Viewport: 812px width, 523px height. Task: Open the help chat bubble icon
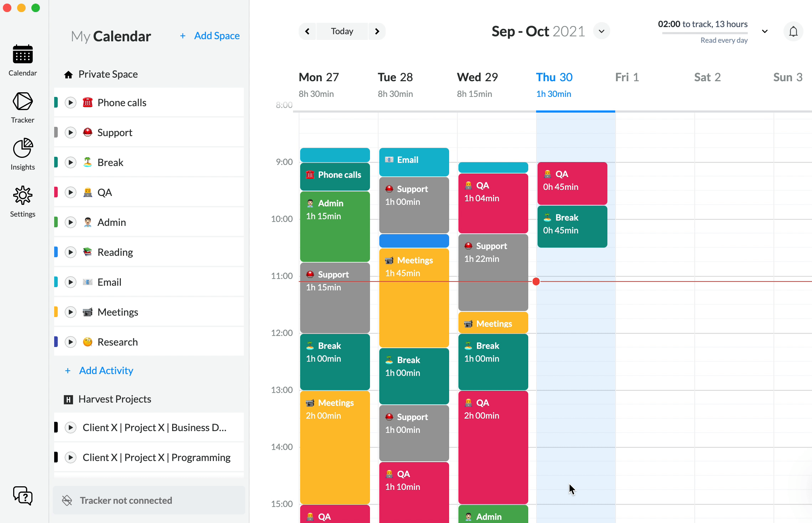pos(22,496)
